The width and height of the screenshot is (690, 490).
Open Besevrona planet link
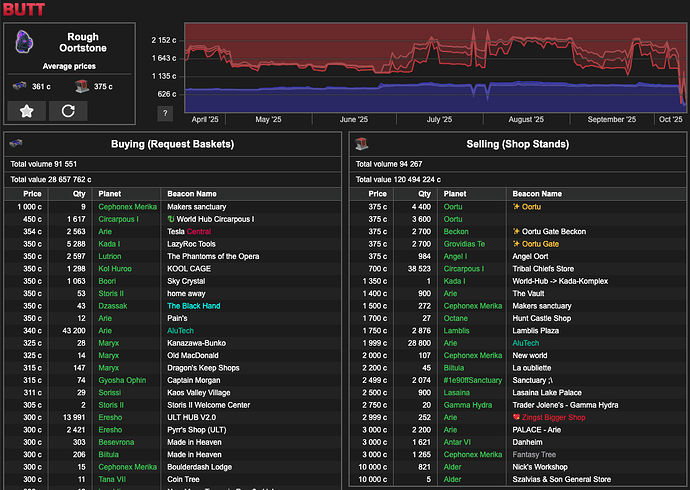(x=116, y=442)
